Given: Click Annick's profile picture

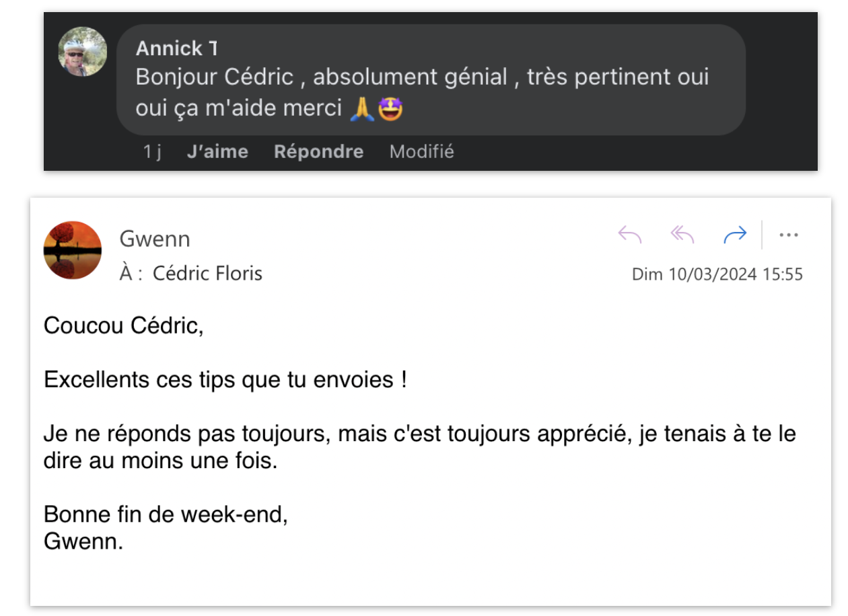Looking at the screenshot, I should click(x=82, y=52).
